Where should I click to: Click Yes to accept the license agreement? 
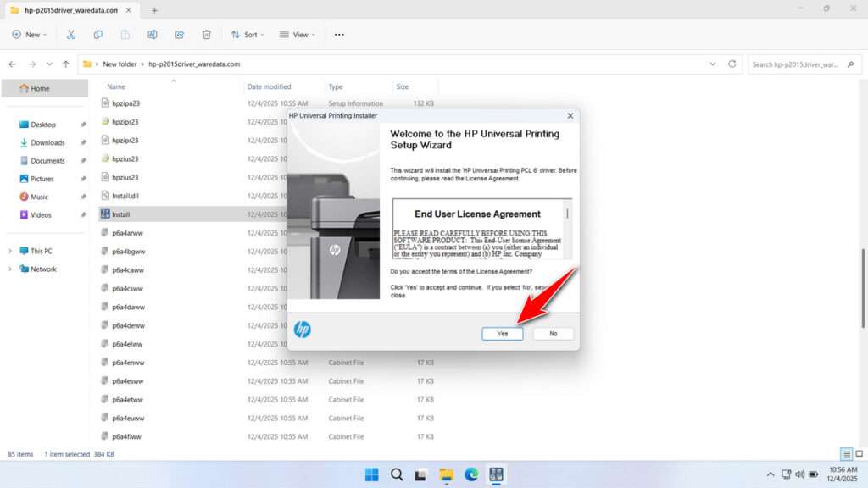[502, 333]
